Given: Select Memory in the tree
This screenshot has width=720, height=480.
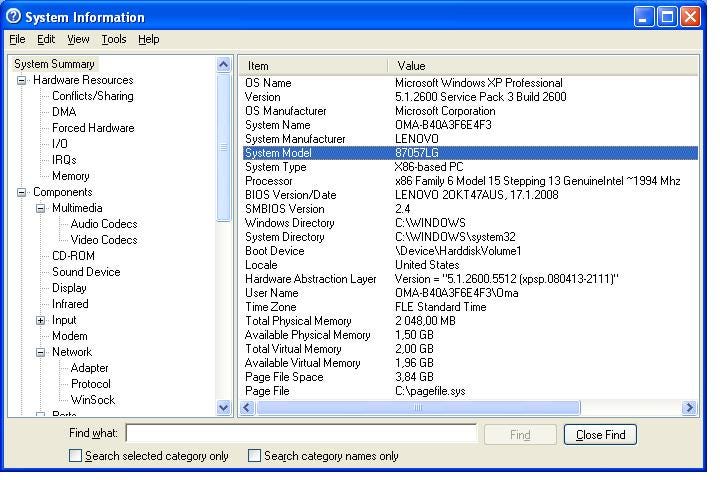Looking at the screenshot, I should pyautogui.click(x=70, y=176).
